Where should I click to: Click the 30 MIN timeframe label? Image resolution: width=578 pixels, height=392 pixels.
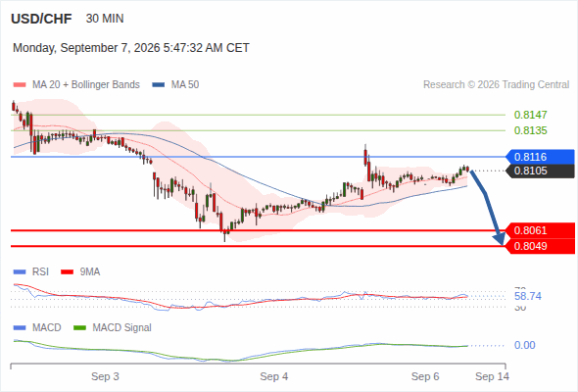pos(105,19)
